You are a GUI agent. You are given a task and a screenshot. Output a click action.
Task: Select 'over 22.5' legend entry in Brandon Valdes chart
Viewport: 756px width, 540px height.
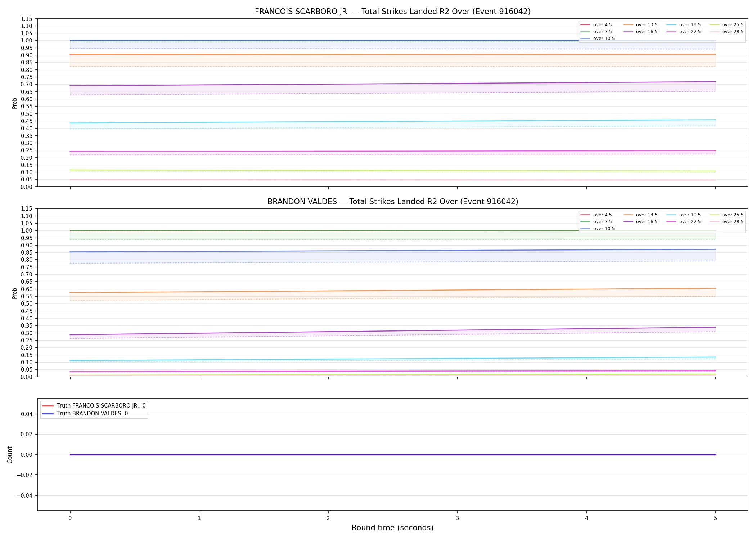[x=684, y=222]
